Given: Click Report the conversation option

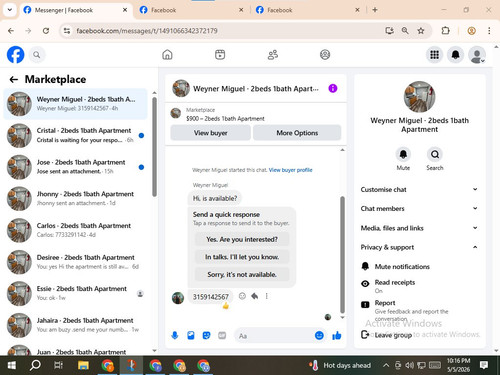Looking at the screenshot, I should coord(419,311).
